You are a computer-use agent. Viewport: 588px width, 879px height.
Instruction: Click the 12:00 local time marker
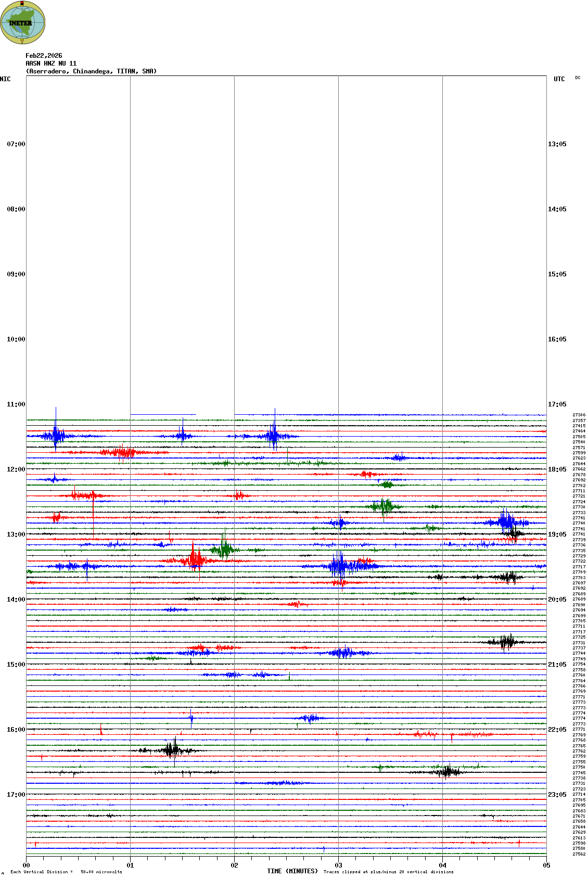pos(16,469)
